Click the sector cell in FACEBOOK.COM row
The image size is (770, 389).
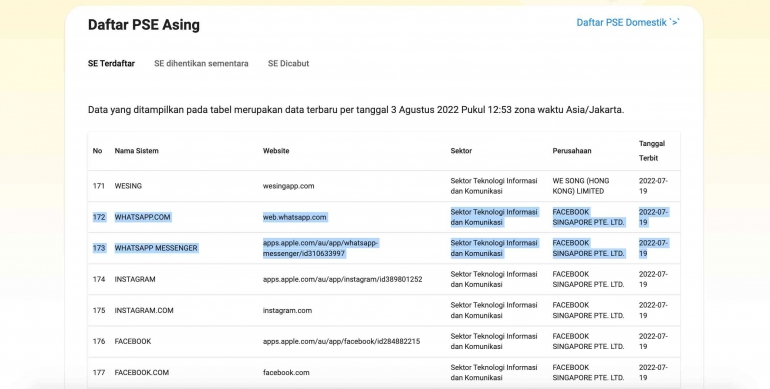(494, 373)
